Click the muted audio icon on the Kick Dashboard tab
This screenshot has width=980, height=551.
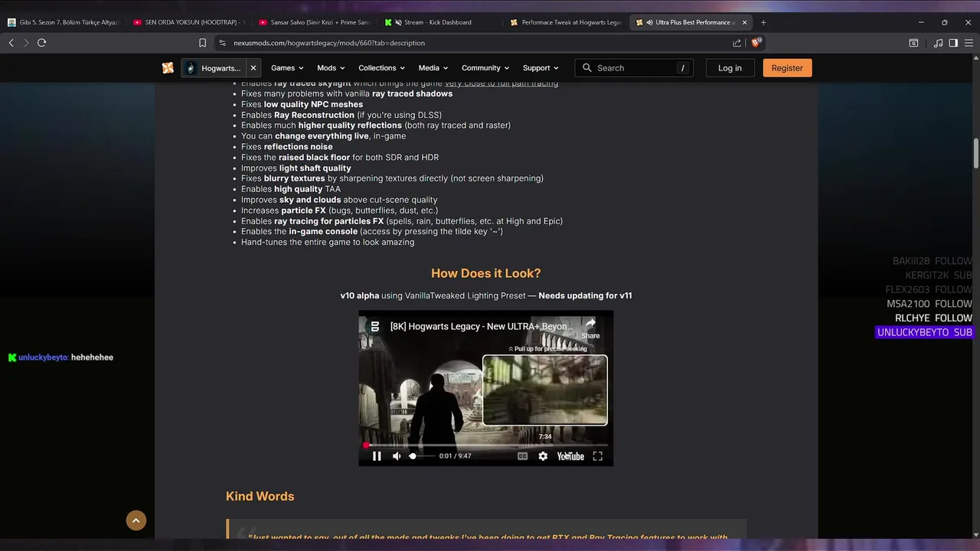pos(398,22)
